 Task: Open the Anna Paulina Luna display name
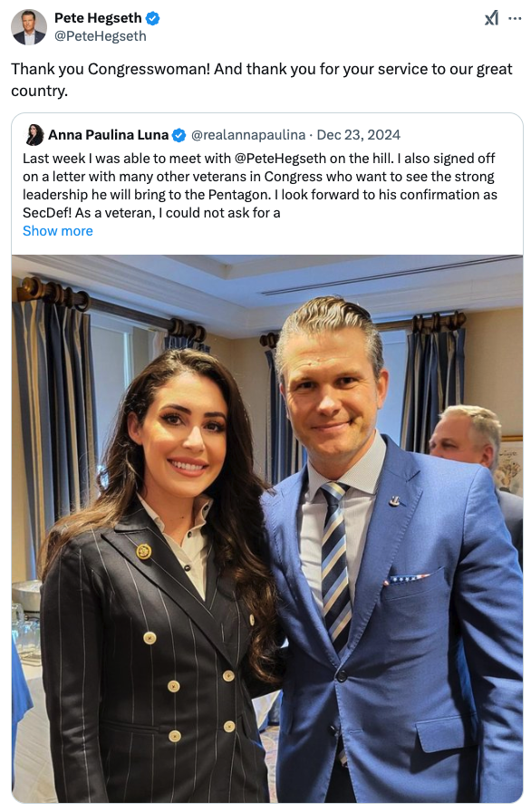108,135
